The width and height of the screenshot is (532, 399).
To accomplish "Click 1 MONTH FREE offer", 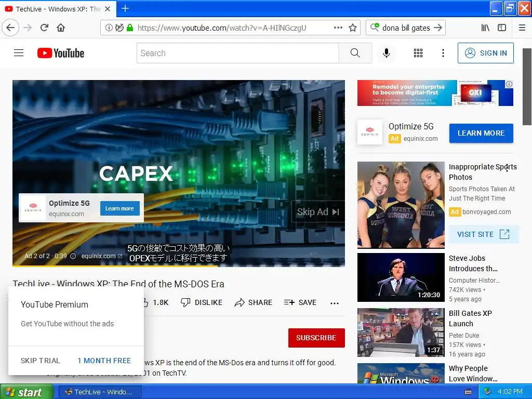I will [104, 361].
